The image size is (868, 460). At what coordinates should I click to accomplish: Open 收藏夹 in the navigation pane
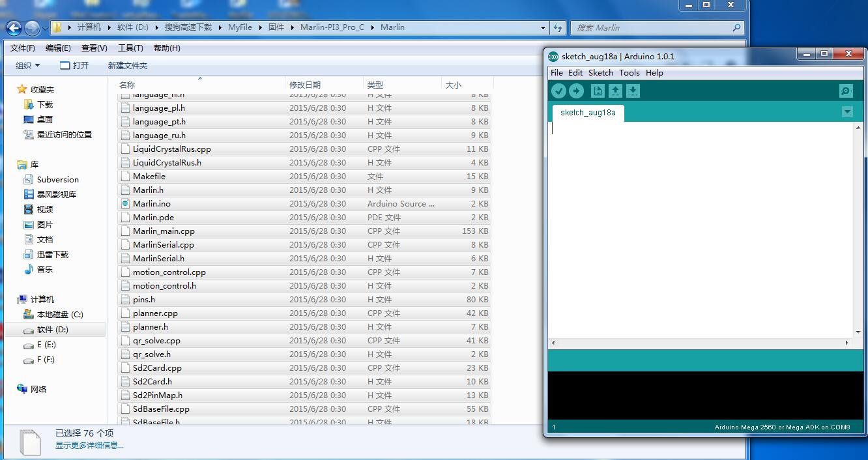click(x=42, y=90)
